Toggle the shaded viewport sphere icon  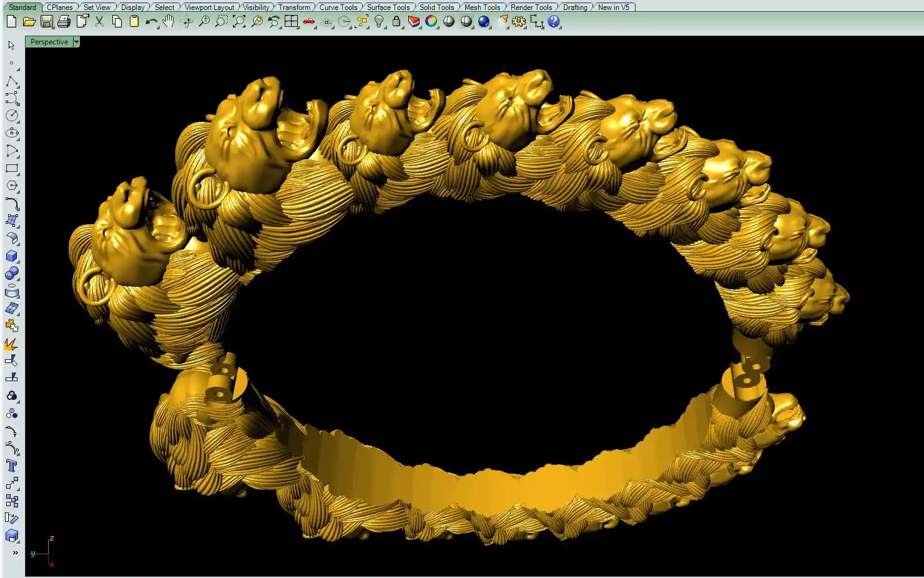[x=449, y=22]
